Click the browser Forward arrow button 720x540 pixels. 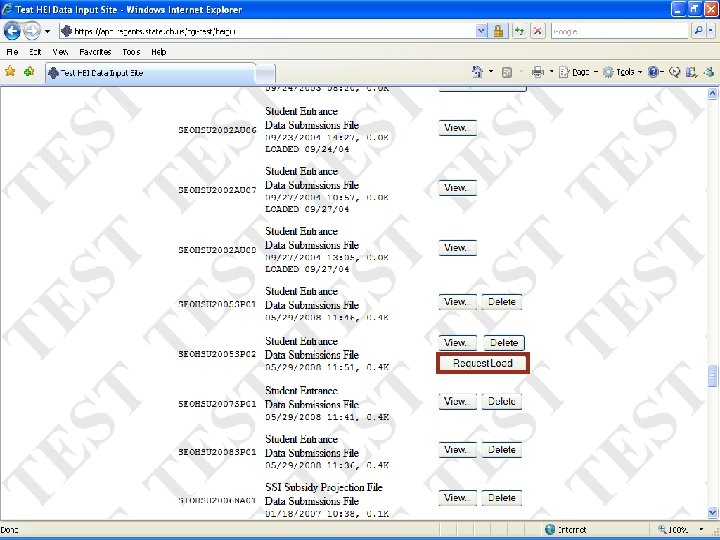31,31
